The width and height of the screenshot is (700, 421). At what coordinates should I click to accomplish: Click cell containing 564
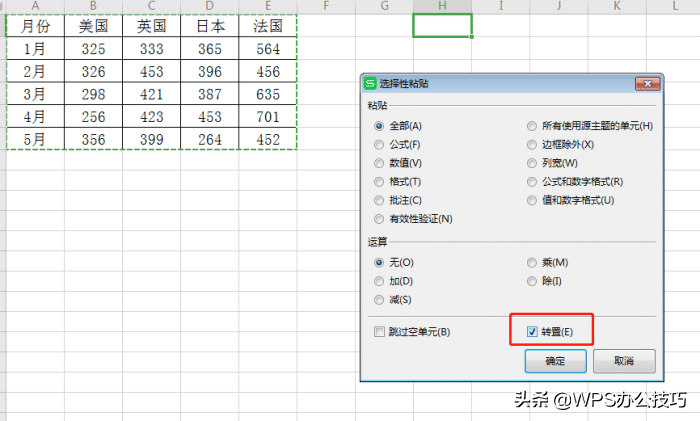(268, 48)
